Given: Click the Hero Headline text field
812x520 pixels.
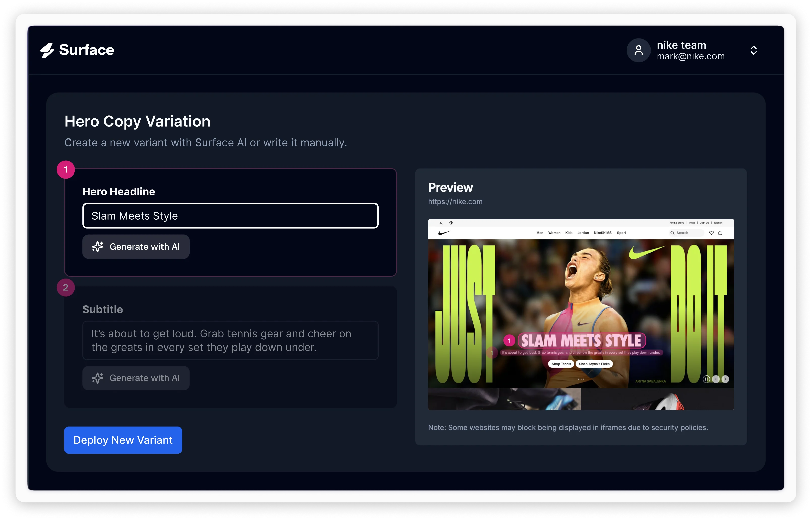Looking at the screenshot, I should point(230,216).
